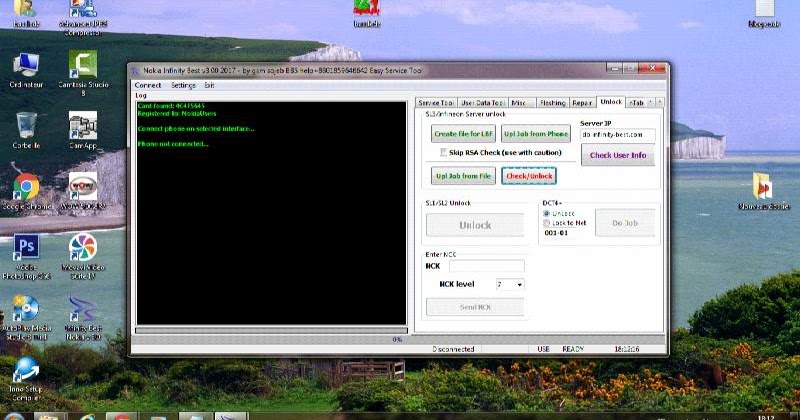Click Upl Job from File button

tap(463, 176)
